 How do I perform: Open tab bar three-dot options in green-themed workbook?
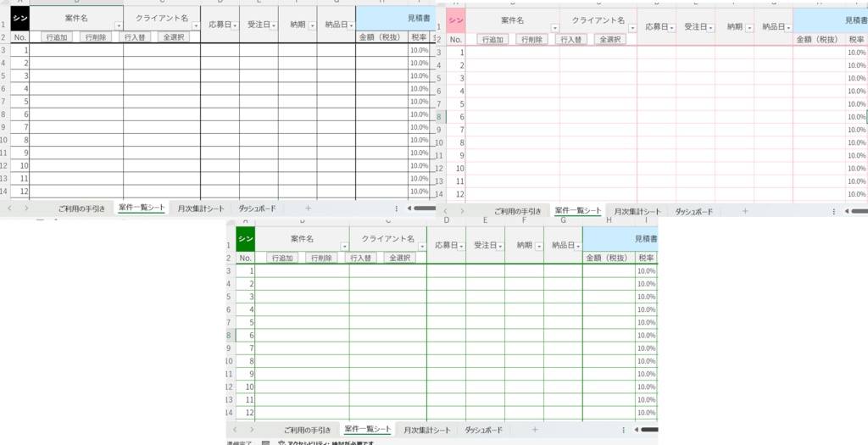click(x=623, y=430)
